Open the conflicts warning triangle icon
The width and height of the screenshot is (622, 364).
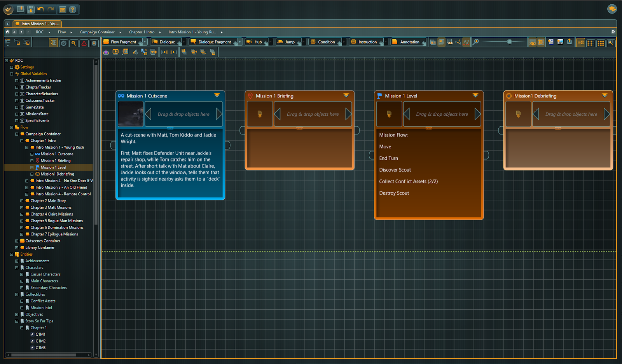click(x=84, y=43)
